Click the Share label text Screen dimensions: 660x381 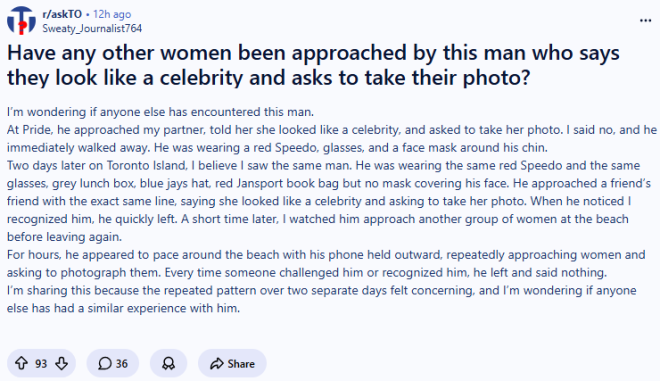click(241, 363)
